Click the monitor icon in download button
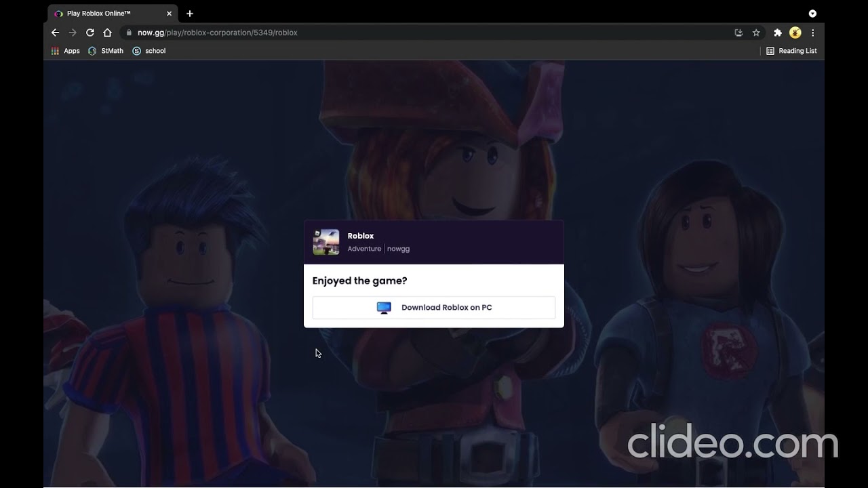The image size is (868, 488). tap(384, 308)
